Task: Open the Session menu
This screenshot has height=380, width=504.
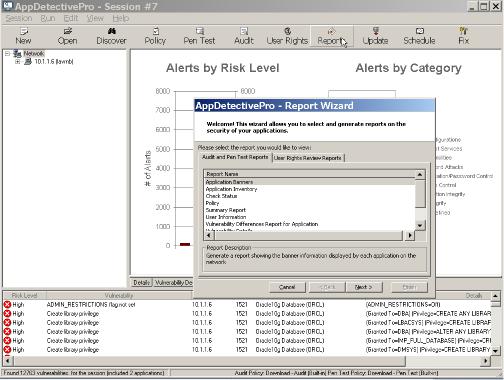Action: (19, 18)
